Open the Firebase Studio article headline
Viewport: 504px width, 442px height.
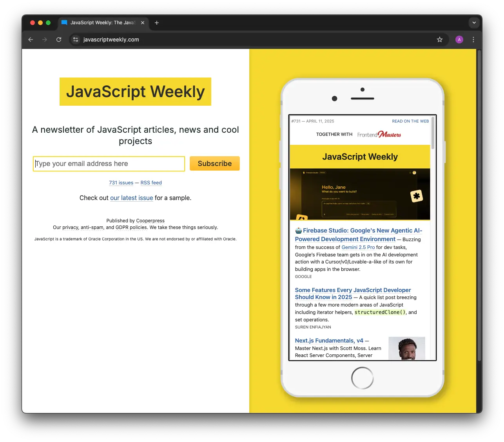359,235
